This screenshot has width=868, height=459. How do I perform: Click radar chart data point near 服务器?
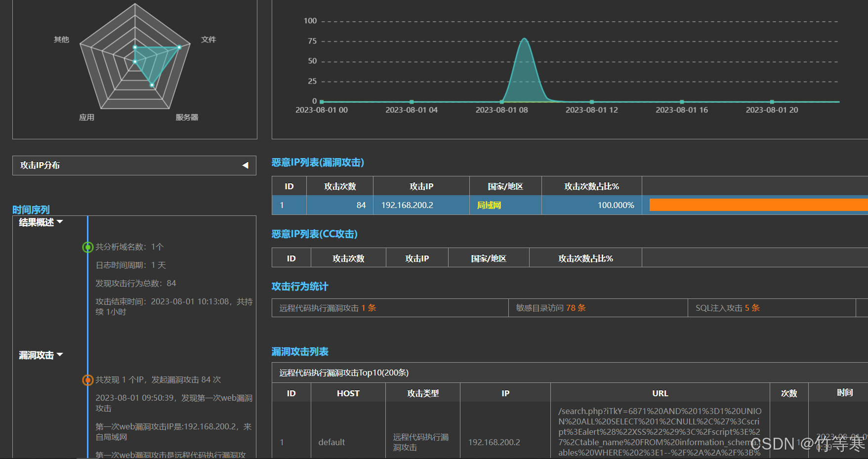click(152, 85)
